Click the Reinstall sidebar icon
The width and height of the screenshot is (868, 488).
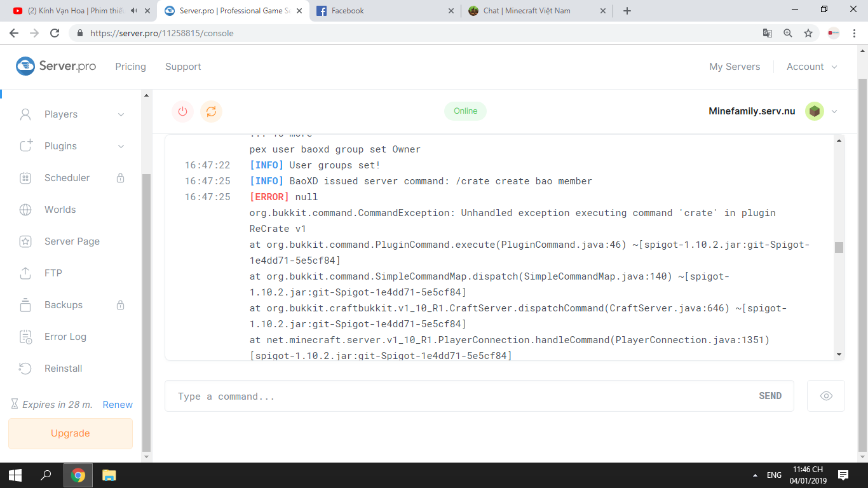pyautogui.click(x=25, y=369)
